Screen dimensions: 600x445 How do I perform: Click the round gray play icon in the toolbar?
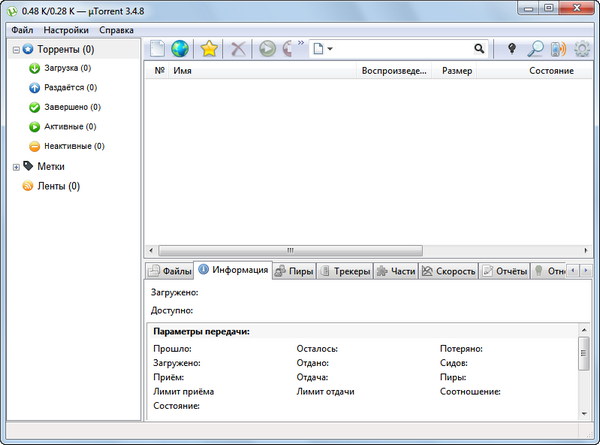(266, 48)
